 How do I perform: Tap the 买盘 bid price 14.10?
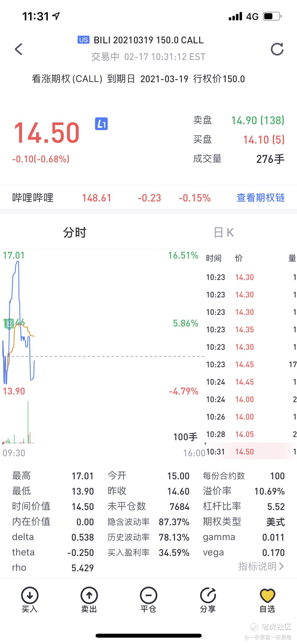pos(264,140)
